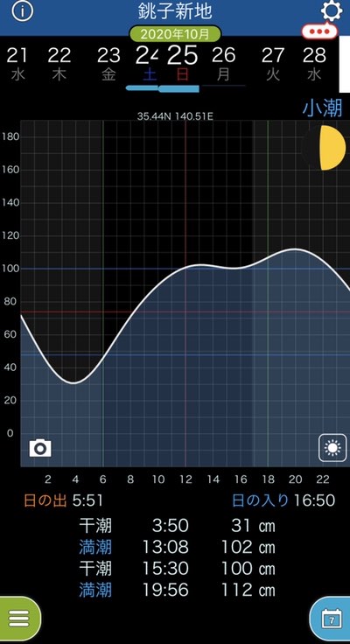
Task: Open settings with the gear icon
Action: coord(331,10)
